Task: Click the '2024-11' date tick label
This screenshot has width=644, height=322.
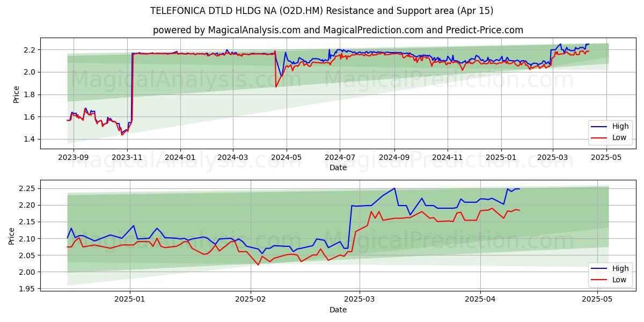Action: 448,158
